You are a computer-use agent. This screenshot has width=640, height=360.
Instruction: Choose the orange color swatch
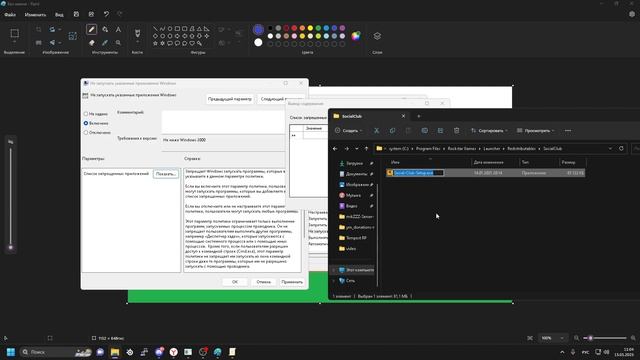[x=302, y=28]
